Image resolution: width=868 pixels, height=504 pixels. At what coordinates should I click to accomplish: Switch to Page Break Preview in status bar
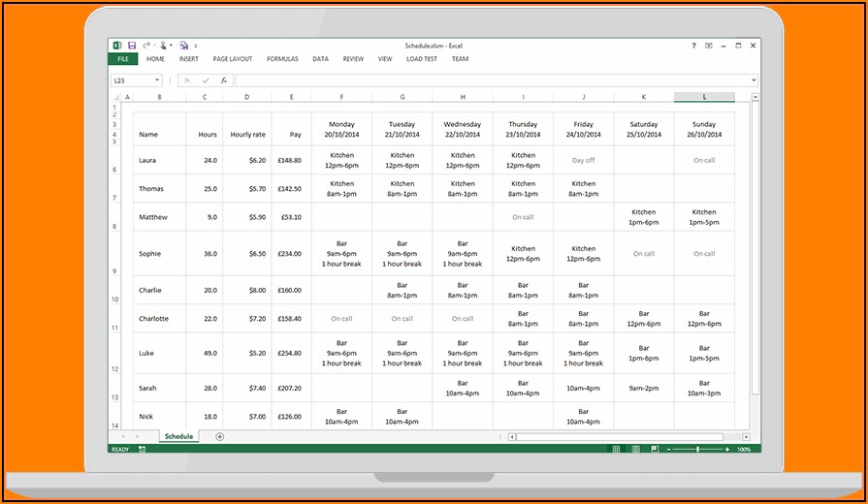coord(656,450)
